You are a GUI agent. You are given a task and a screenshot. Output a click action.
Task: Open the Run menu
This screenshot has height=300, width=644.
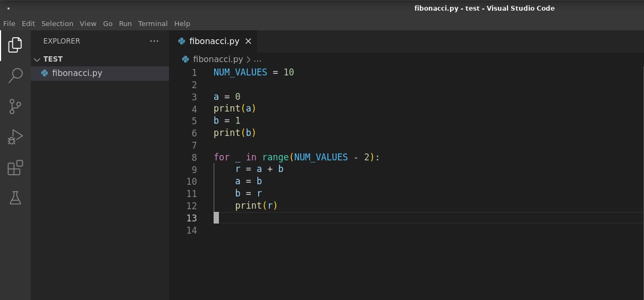click(x=125, y=23)
